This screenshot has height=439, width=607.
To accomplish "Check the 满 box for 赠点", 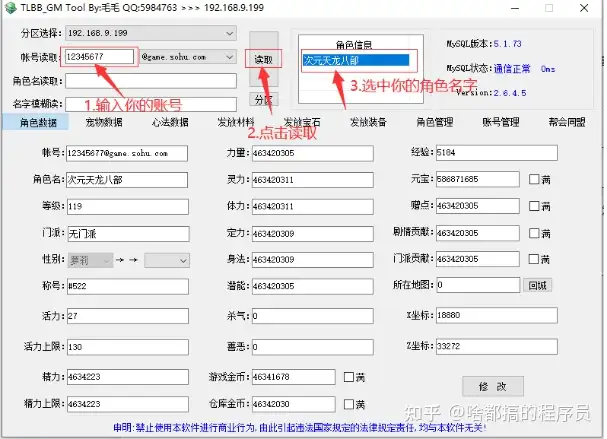I will tap(534, 206).
